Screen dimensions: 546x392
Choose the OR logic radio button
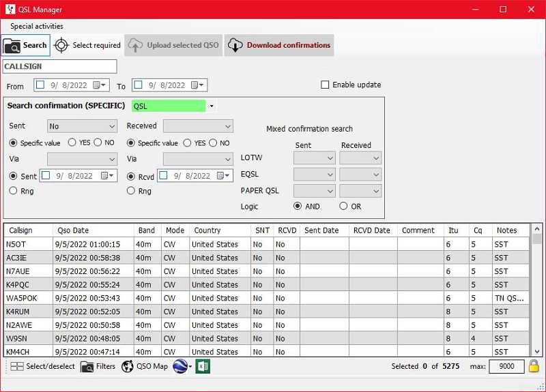coord(343,206)
